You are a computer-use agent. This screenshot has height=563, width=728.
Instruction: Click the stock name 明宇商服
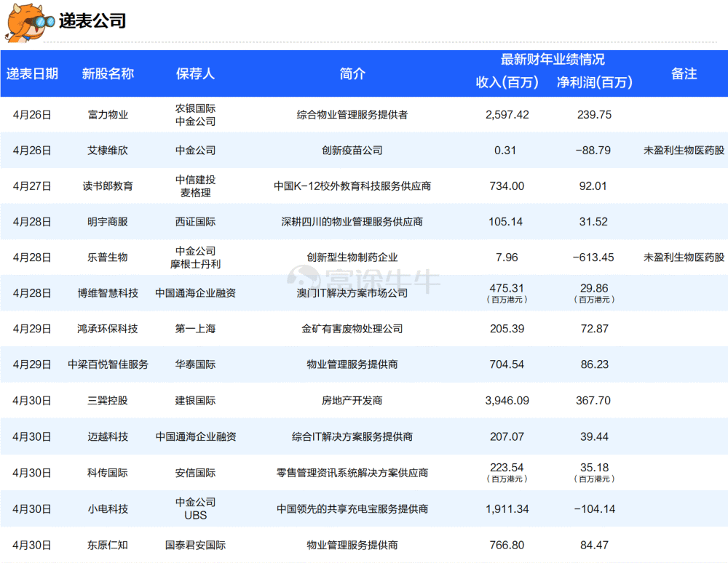coord(108,222)
